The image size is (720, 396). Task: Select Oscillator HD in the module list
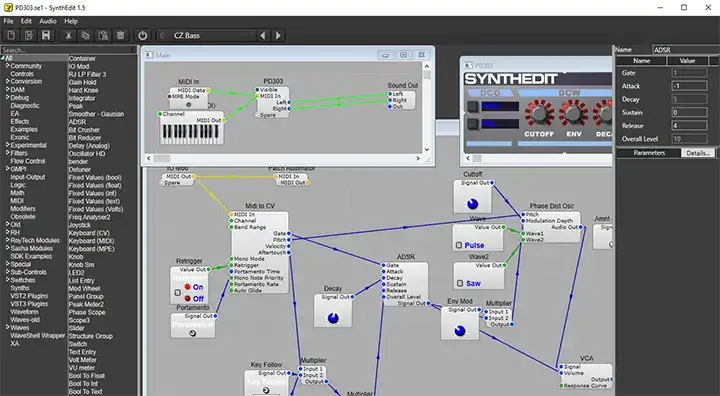point(87,153)
